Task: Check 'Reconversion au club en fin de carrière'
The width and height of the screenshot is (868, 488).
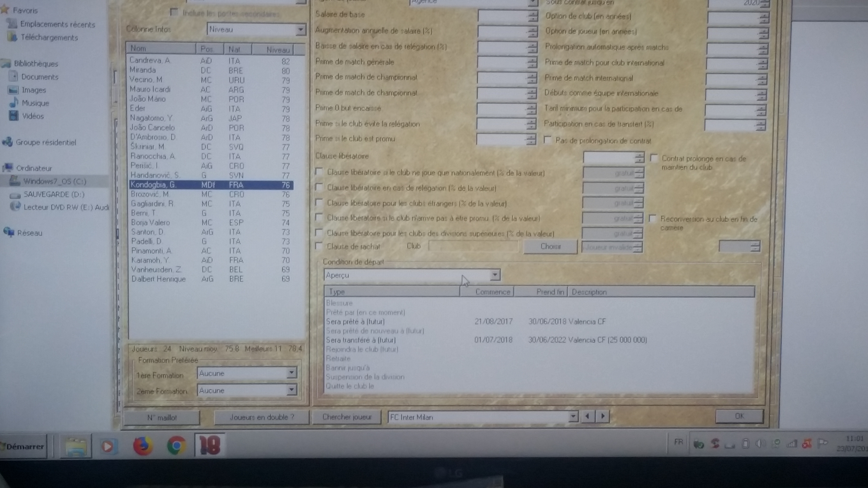Action: (653, 219)
